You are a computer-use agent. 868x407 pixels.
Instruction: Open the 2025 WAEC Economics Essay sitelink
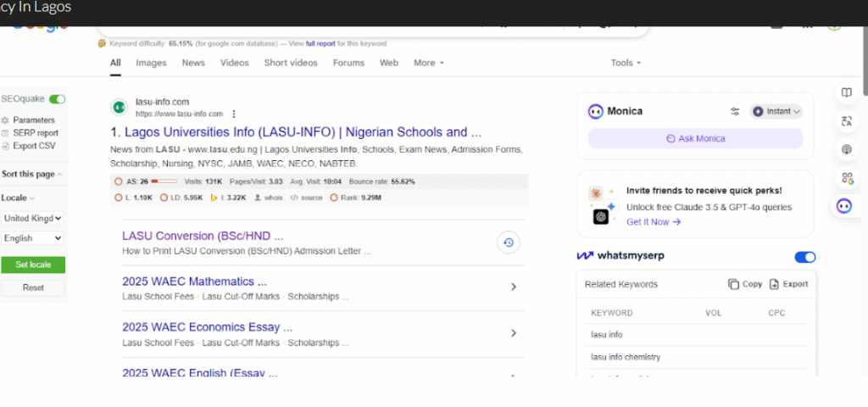pos(208,326)
